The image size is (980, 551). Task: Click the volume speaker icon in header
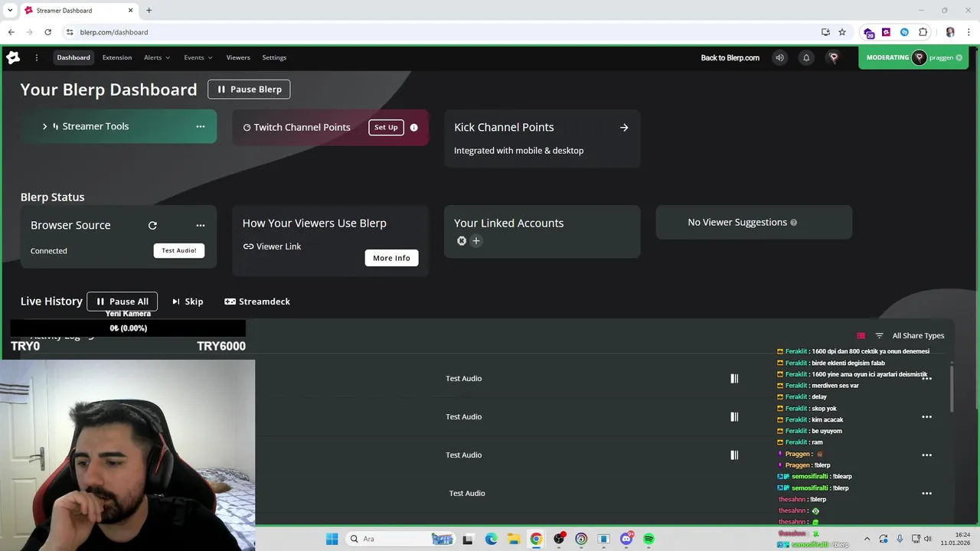[x=779, y=57]
